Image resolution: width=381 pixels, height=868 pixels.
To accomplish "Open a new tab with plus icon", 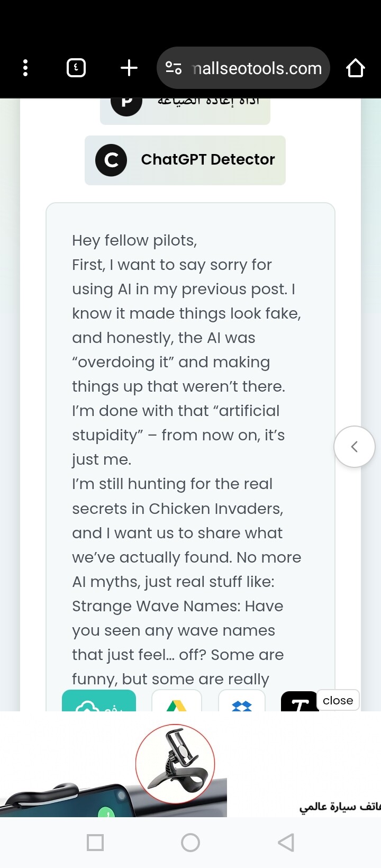I will point(129,68).
